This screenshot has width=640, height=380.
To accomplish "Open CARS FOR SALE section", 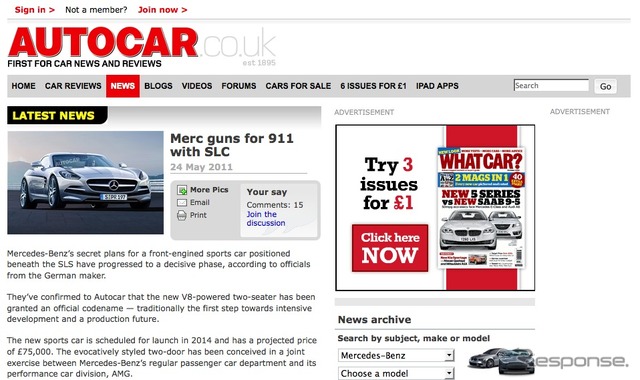I will coord(298,86).
